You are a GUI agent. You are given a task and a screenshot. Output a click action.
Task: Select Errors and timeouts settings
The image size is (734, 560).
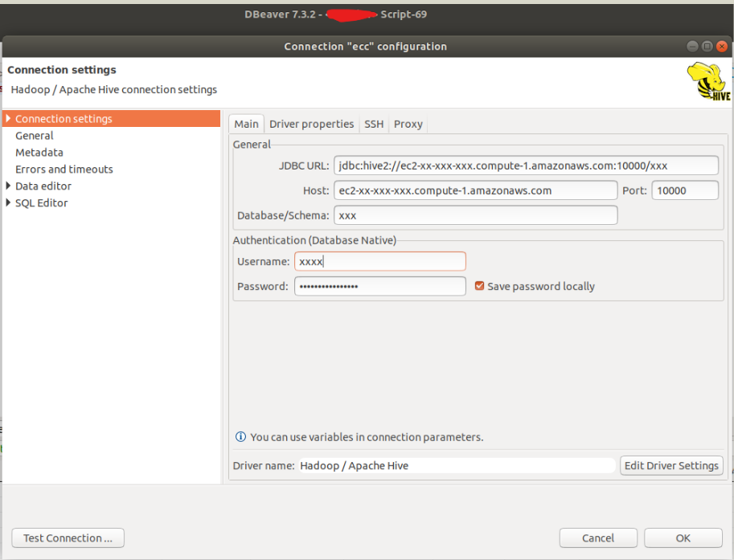click(64, 169)
